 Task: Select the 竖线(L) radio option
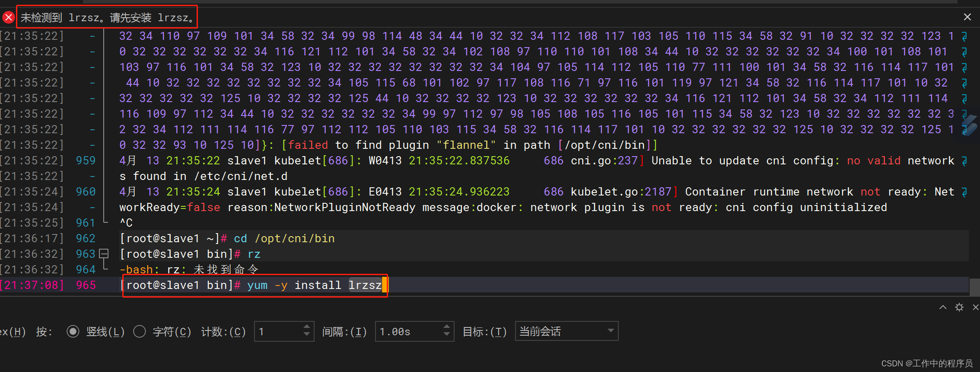click(73, 332)
